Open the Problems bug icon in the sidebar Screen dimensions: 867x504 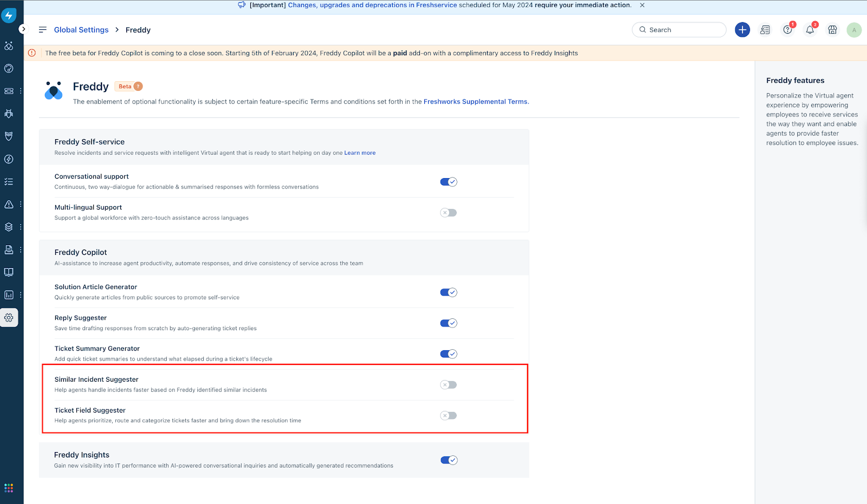point(9,114)
